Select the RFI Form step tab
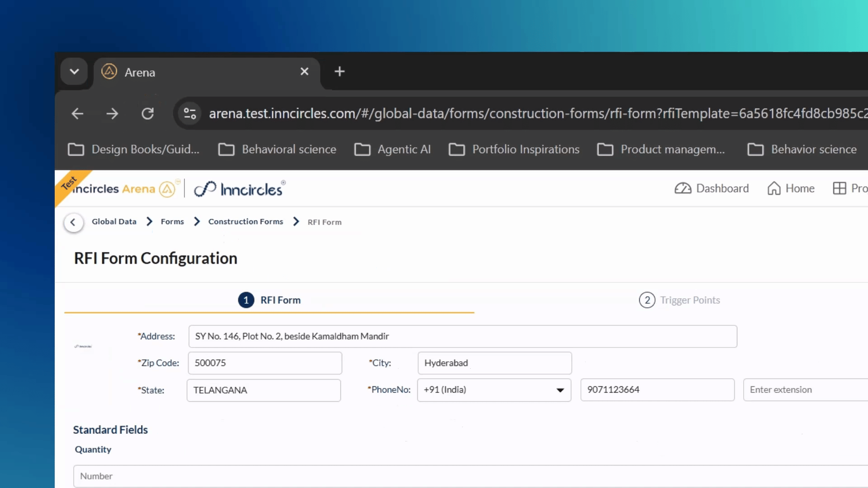This screenshot has height=488, width=868. click(x=269, y=300)
